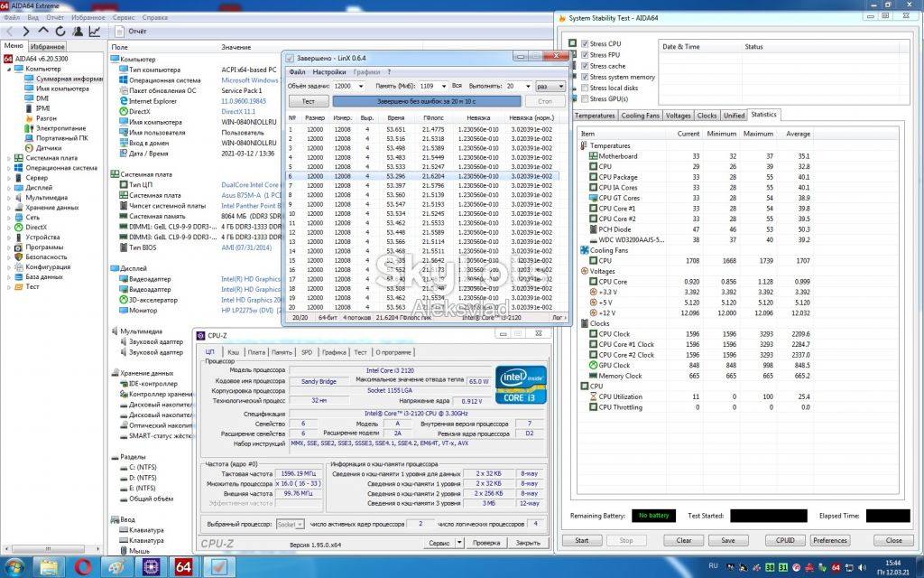Click the user silhouette icon in AIDA64 toolbar

click(x=78, y=32)
